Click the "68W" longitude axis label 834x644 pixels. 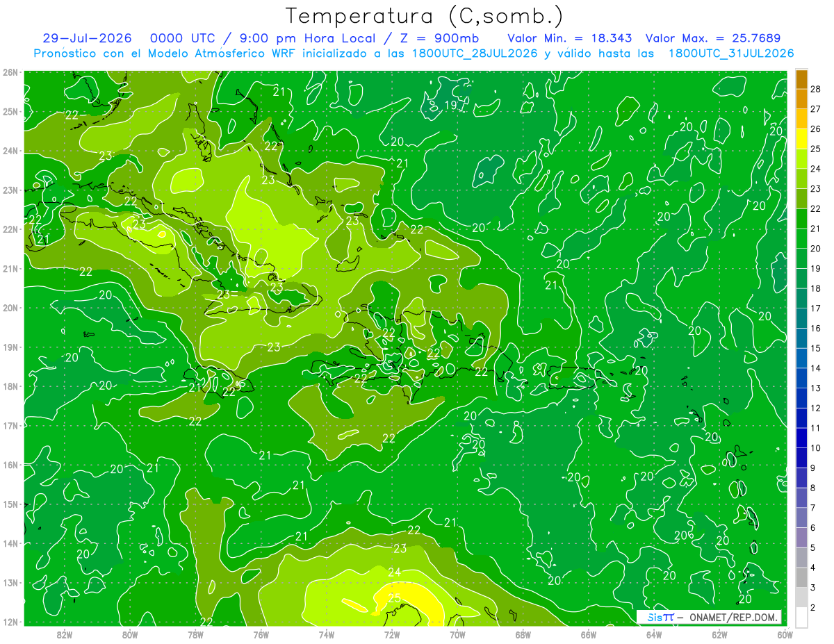tap(523, 634)
